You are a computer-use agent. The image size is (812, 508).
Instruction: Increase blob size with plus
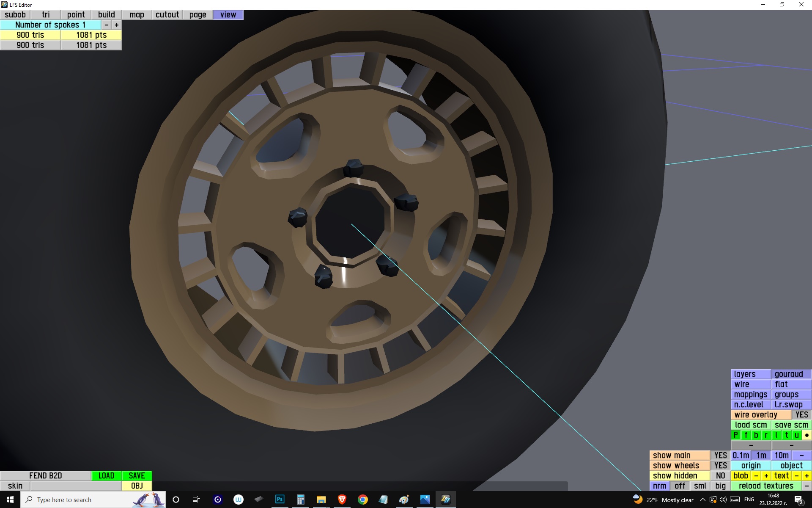pos(766,476)
